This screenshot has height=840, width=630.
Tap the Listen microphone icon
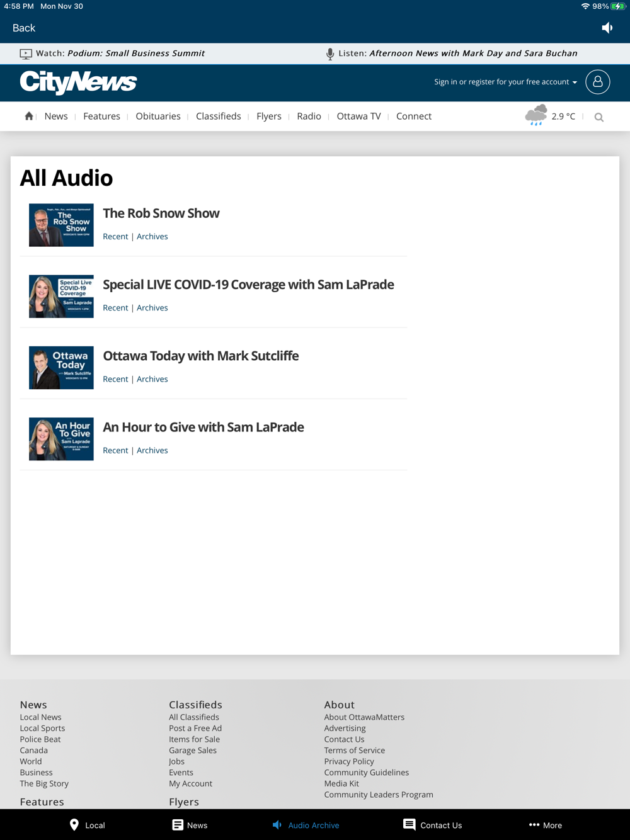(330, 54)
